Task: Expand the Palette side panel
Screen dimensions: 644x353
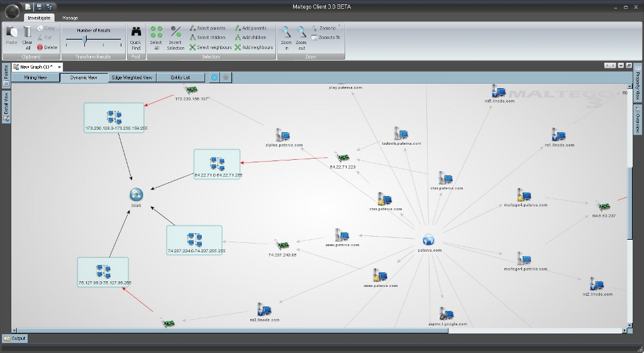Action: tap(6, 75)
